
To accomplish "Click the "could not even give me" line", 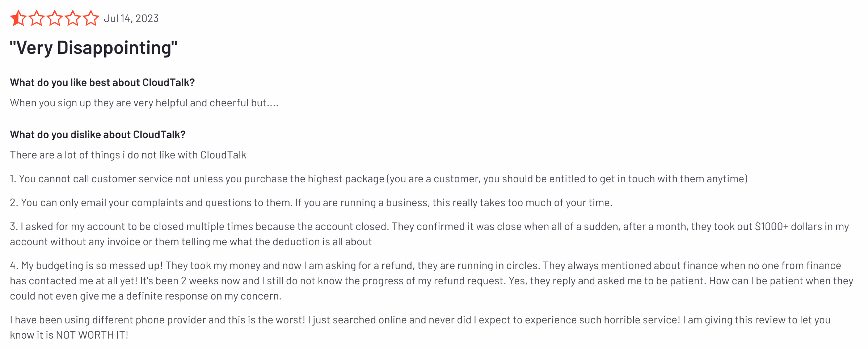I will click(145, 296).
